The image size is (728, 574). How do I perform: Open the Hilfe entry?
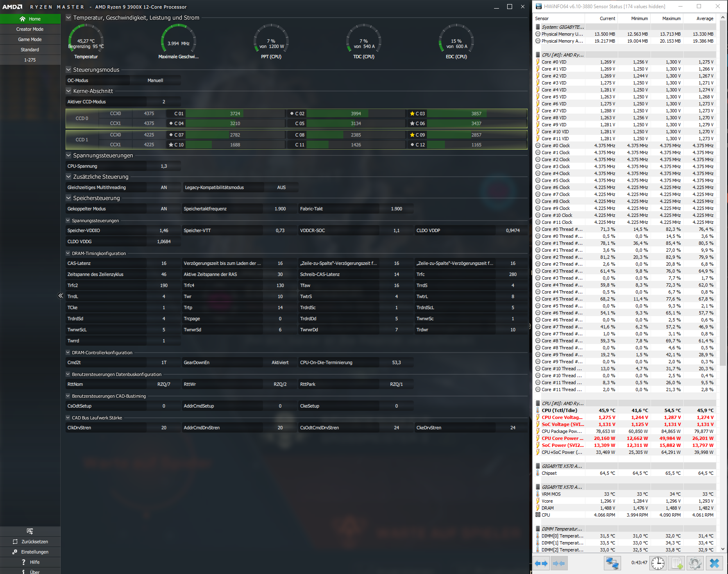30,562
